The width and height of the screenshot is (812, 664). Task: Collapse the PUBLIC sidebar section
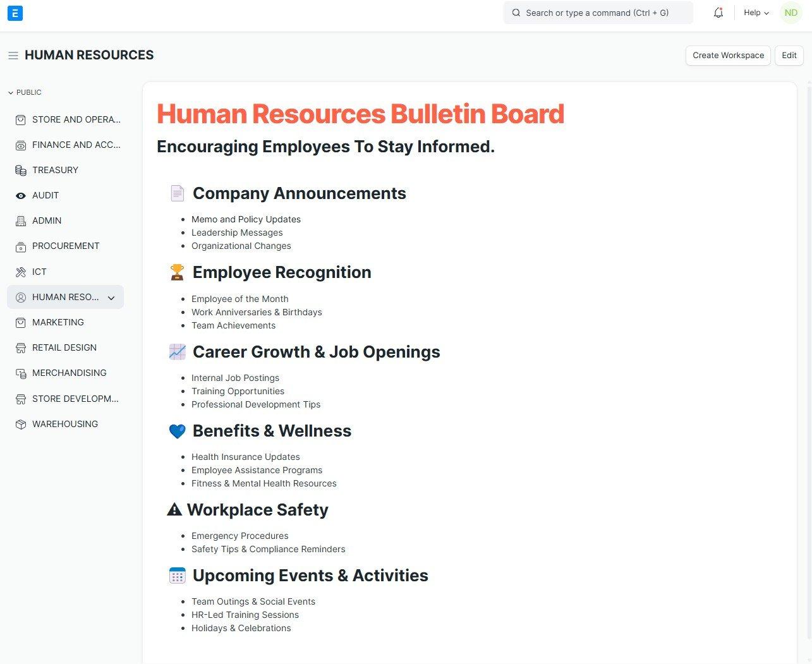[x=25, y=92]
